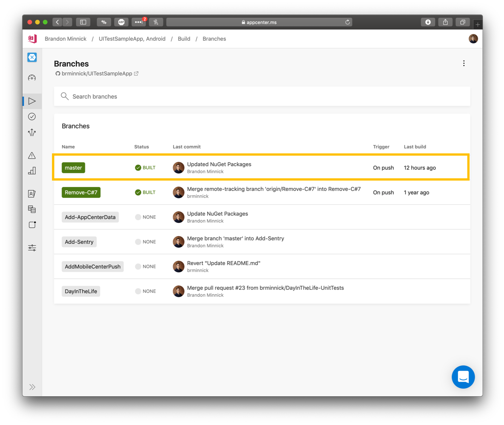Image resolution: width=504 pixels, height=425 pixels.
Task: Click 'Merge pull request #23' commit text
Action: click(265, 288)
